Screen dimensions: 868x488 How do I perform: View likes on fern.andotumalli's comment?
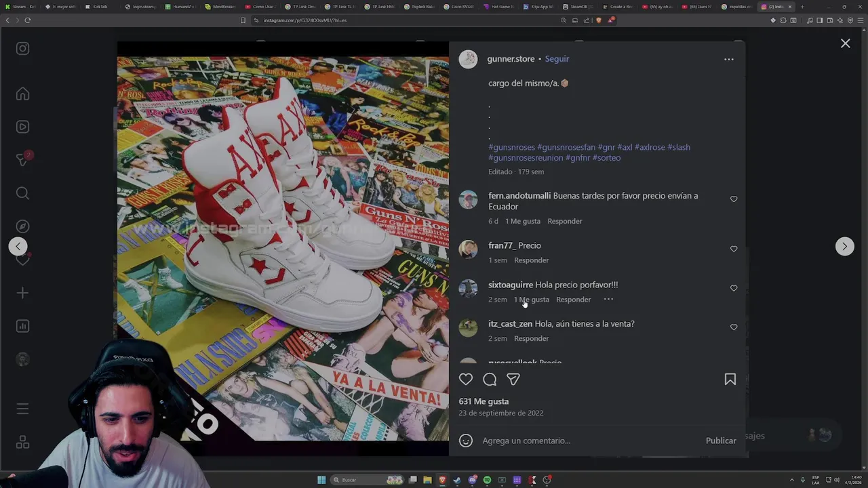click(x=523, y=221)
